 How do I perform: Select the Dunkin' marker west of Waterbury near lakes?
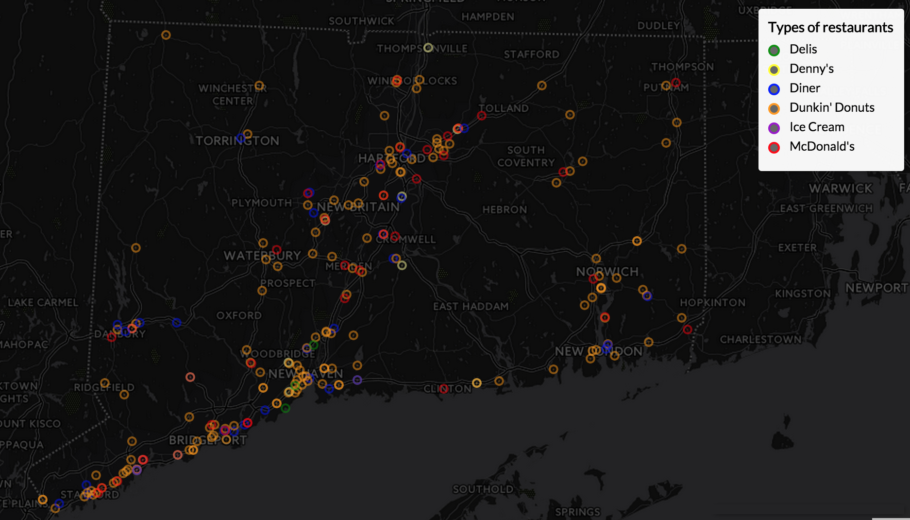click(136, 247)
